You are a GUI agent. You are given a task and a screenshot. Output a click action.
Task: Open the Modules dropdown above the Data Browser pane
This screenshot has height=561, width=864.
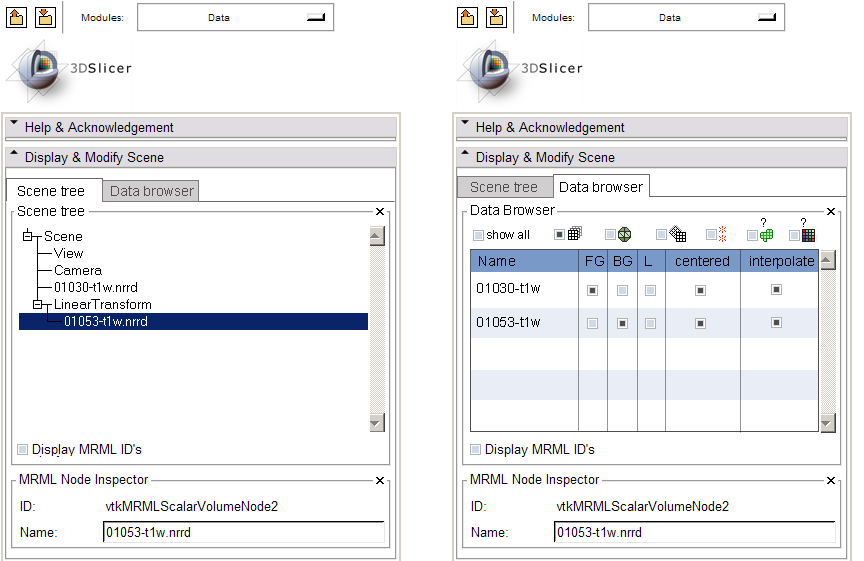tap(685, 17)
